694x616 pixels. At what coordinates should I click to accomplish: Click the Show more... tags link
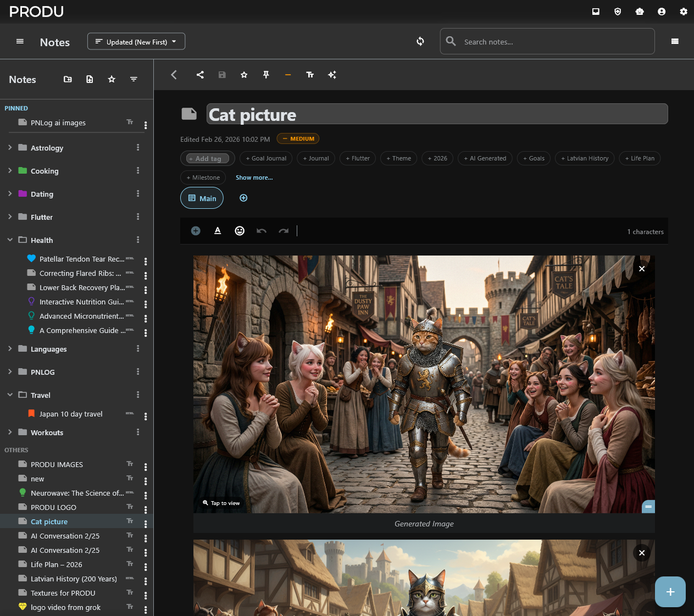254,177
